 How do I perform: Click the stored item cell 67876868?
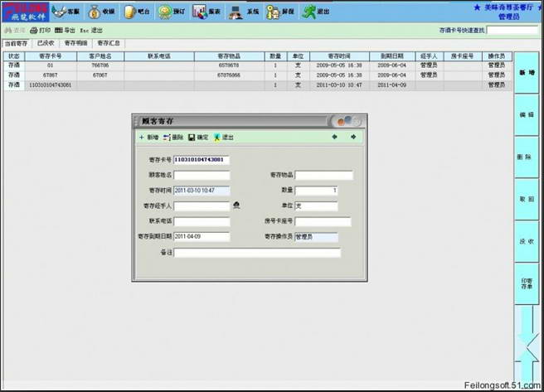tap(229, 75)
